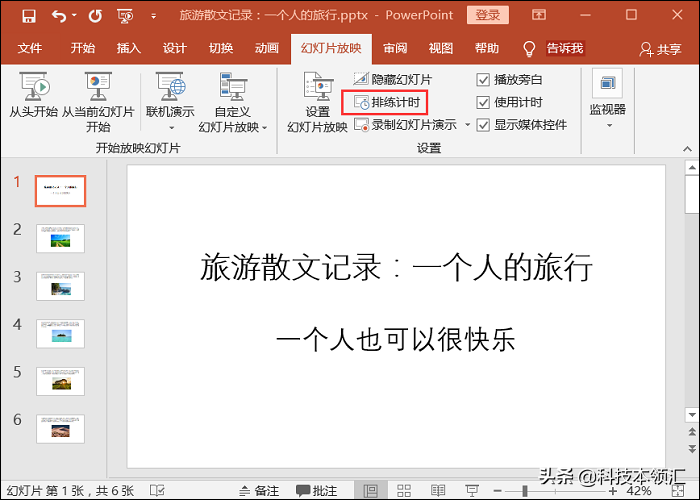Switch to the 设计 tab
700x500 pixels.
coord(174,48)
